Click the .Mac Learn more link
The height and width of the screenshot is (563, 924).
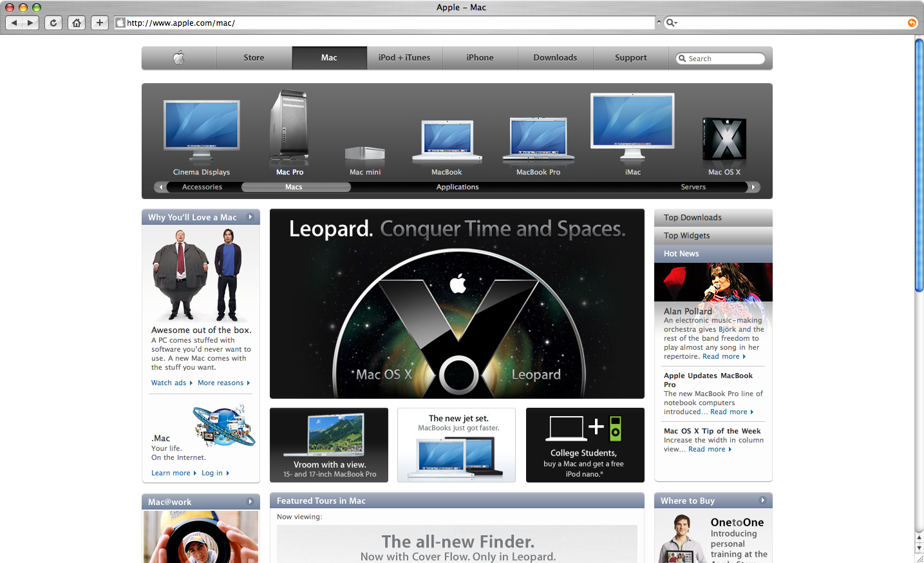(173, 473)
